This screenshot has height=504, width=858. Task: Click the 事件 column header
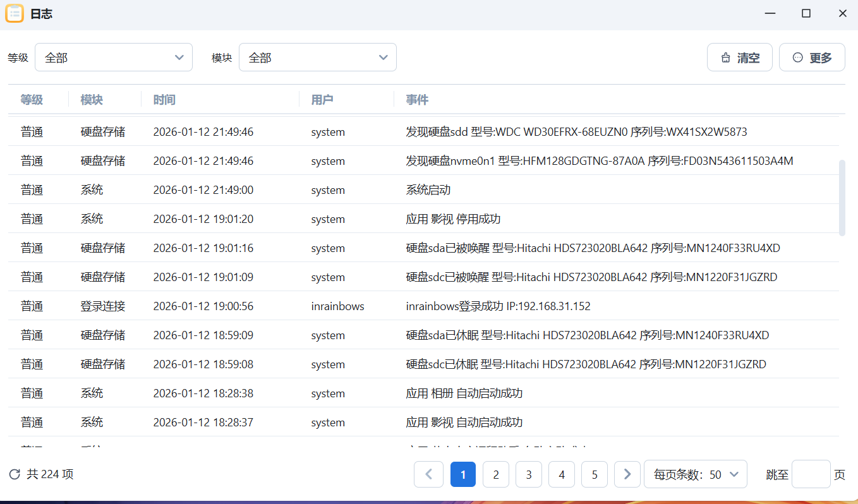point(417,99)
